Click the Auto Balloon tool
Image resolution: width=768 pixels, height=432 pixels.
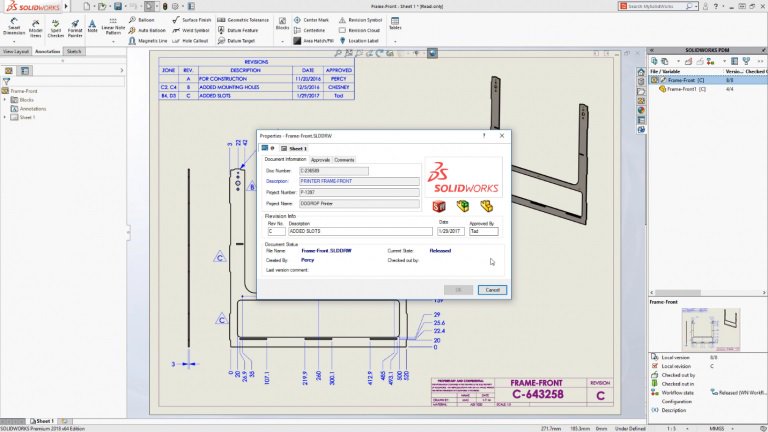(x=147, y=30)
